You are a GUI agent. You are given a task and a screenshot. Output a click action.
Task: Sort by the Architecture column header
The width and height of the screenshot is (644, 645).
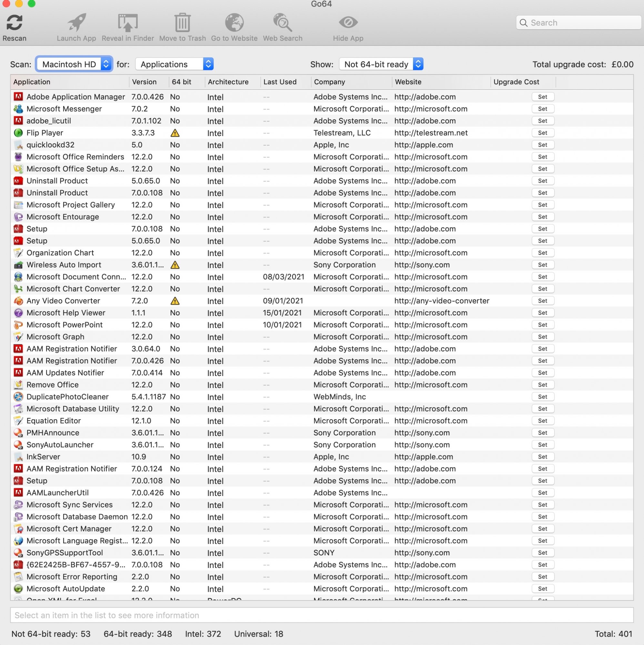coord(233,82)
